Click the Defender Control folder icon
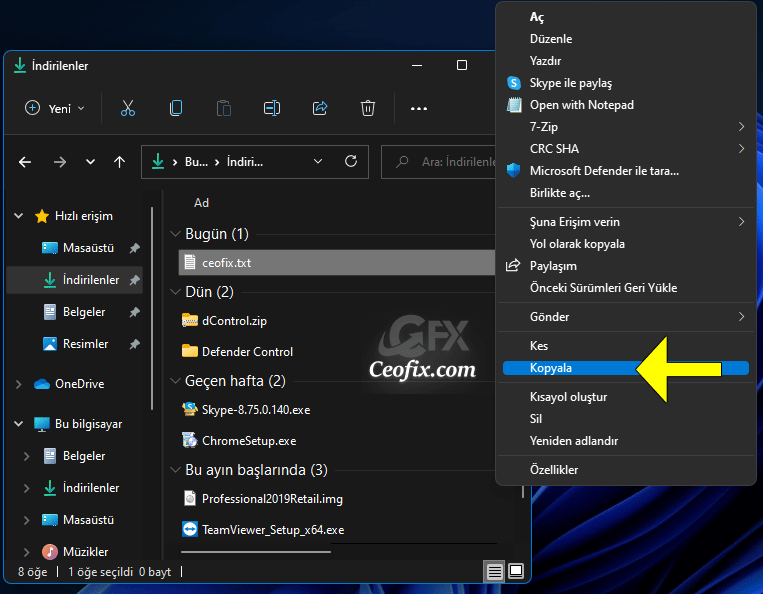 [x=190, y=351]
